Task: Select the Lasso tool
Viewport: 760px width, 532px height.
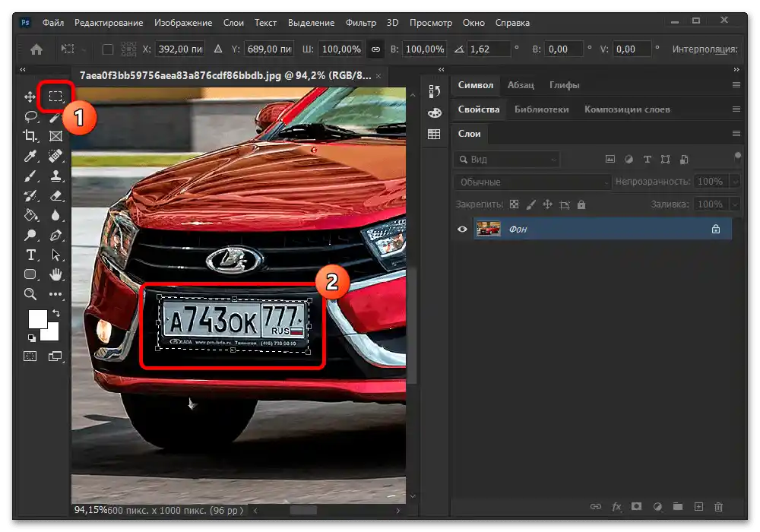Action: point(31,117)
